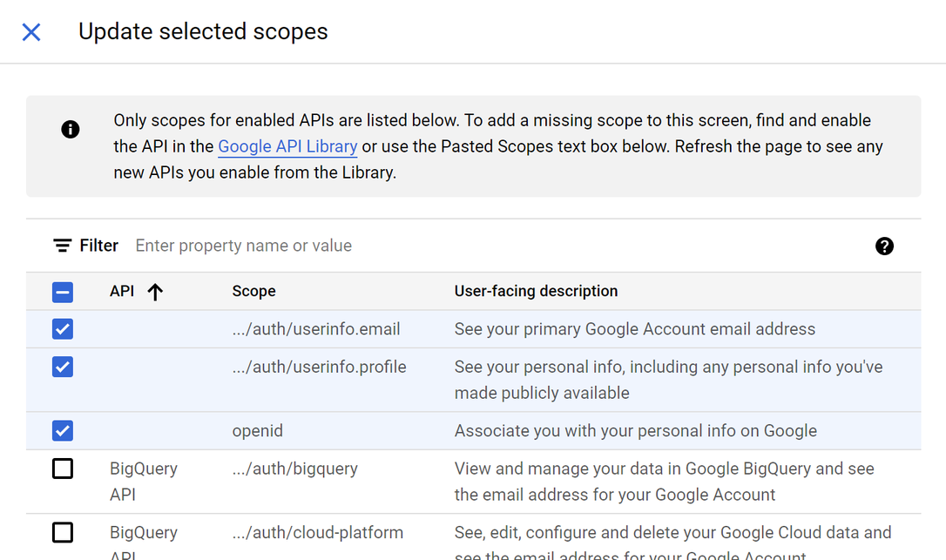Toggle the select-all checkbox in the table header
Screen dimensions: 946x560
pos(62,292)
